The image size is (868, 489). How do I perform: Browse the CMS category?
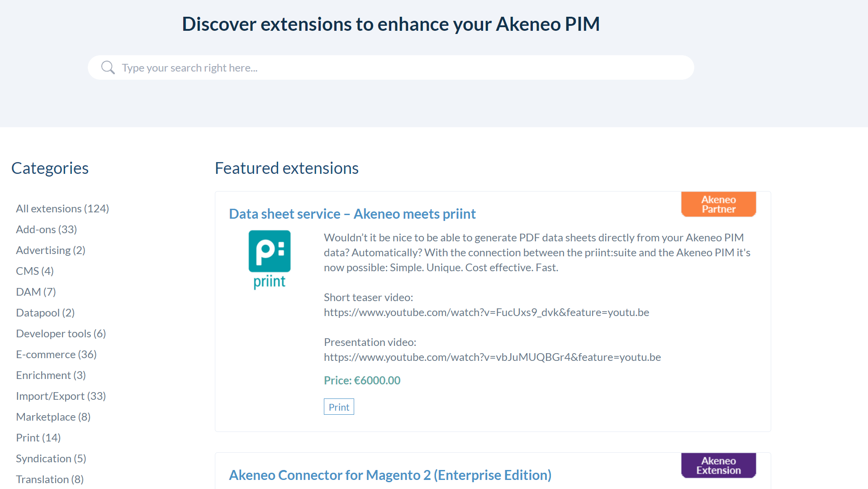coord(35,271)
